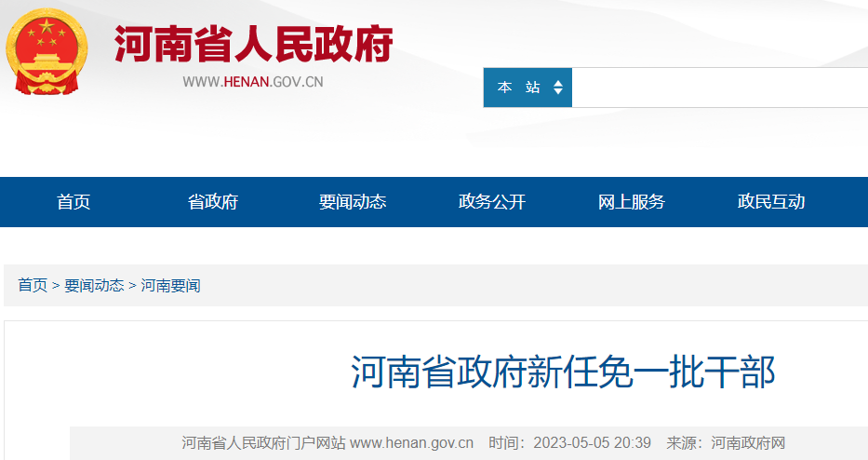
Task: Open the 网上服务 navigation menu item
Action: pyautogui.click(x=632, y=202)
